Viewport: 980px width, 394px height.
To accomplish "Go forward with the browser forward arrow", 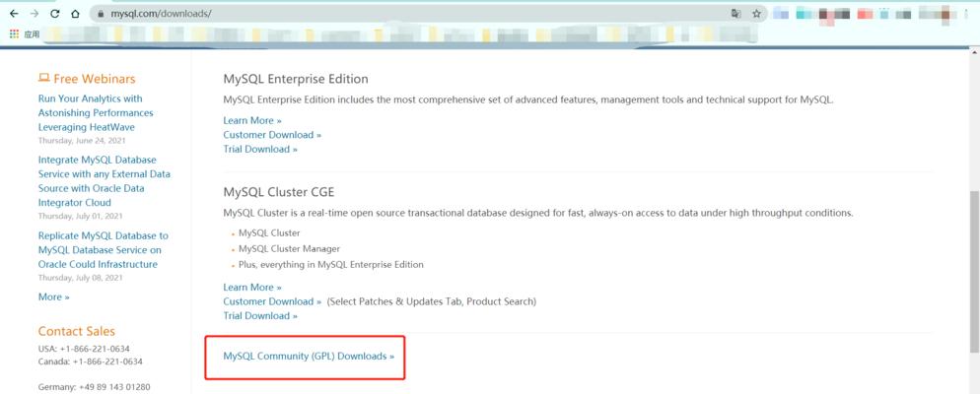I will tap(35, 13).
